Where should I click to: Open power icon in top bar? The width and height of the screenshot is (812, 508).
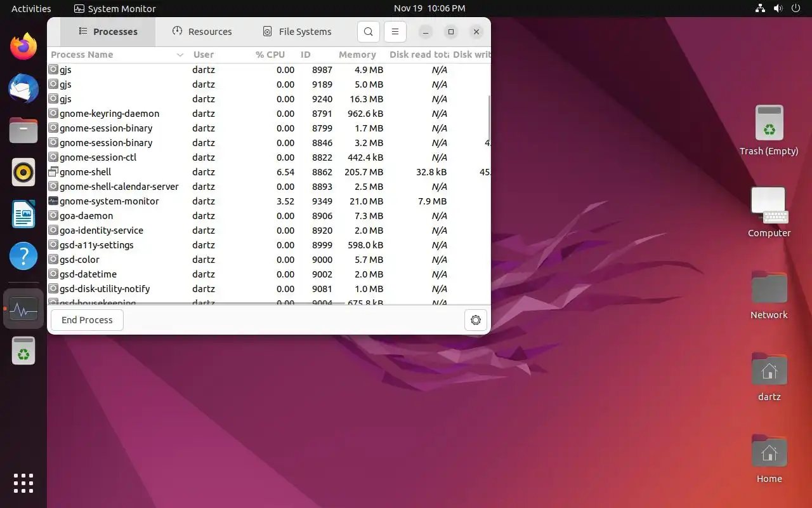[x=796, y=8]
